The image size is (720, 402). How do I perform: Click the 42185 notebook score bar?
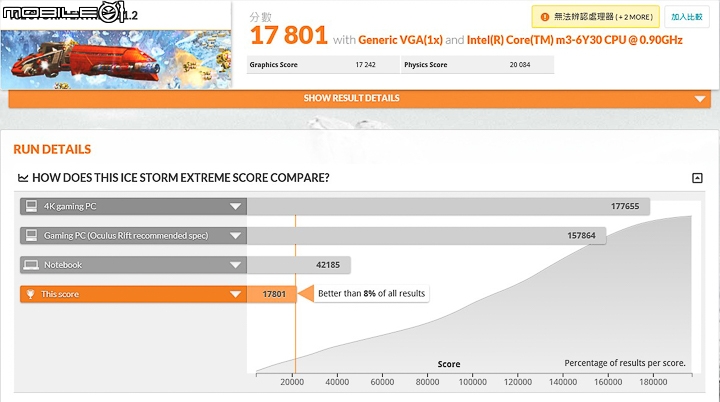tap(299, 265)
